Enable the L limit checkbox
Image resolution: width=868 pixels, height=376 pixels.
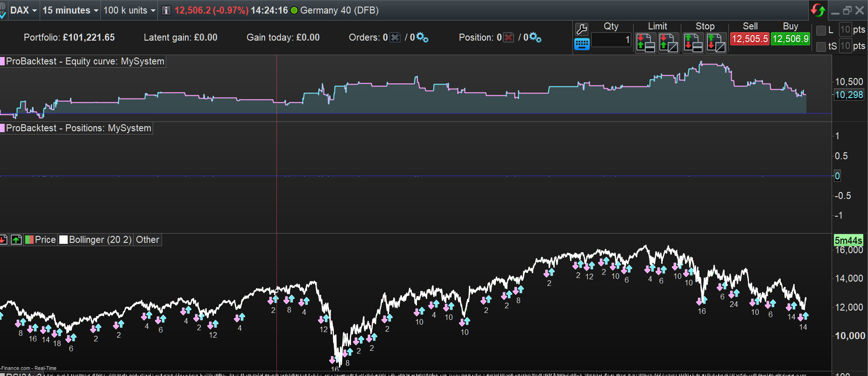821,30
